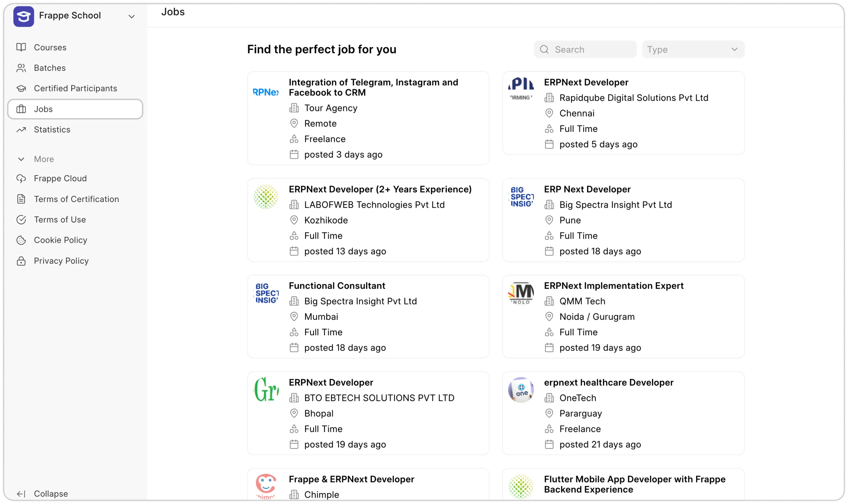Click the Jobs briefcase icon

coord(21,109)
